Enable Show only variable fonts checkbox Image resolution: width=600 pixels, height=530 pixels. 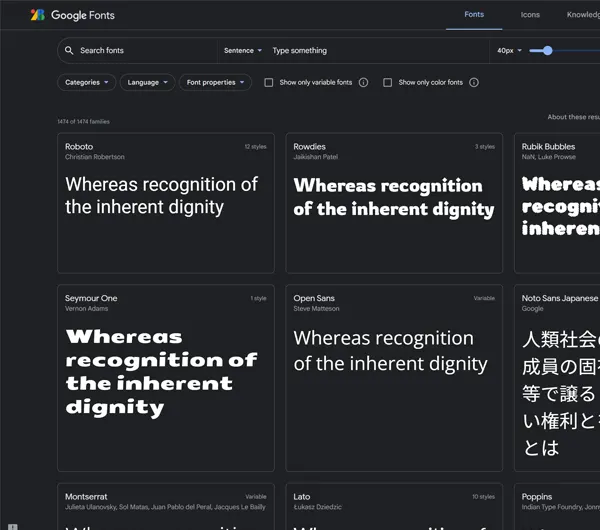point(269,83)
